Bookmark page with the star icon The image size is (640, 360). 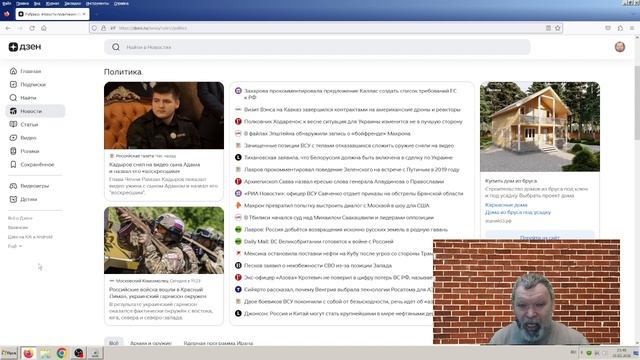tap(558, 28)
